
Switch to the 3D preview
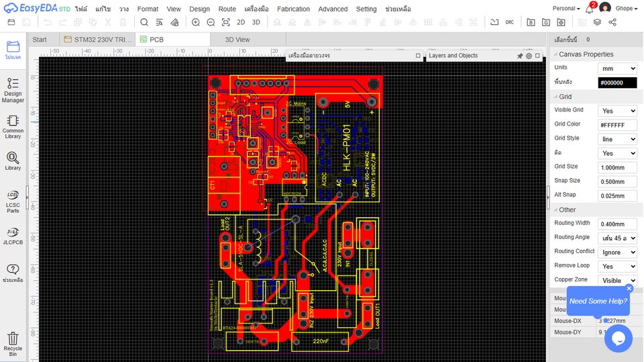click(256, 22)
